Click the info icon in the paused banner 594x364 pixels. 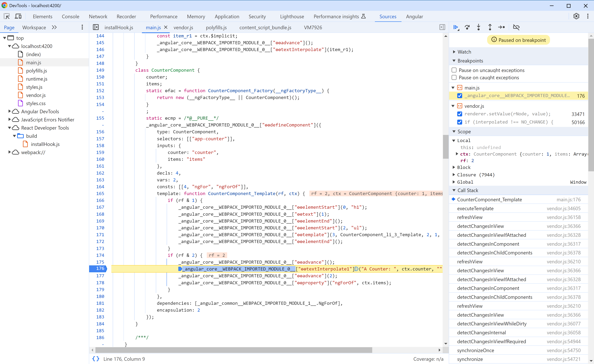(494, 40)
